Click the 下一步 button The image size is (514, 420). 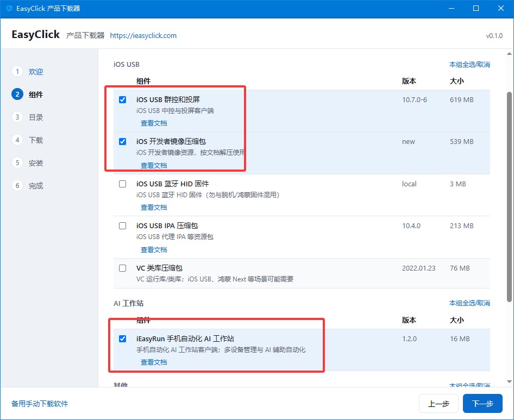482,404
